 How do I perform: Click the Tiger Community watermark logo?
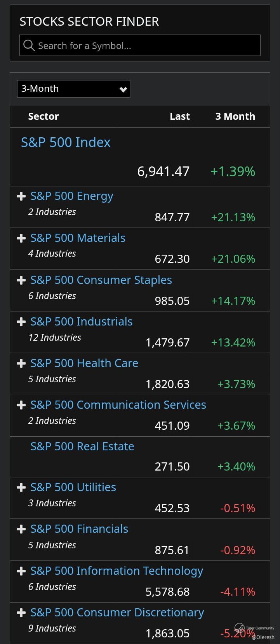(240, 628)
